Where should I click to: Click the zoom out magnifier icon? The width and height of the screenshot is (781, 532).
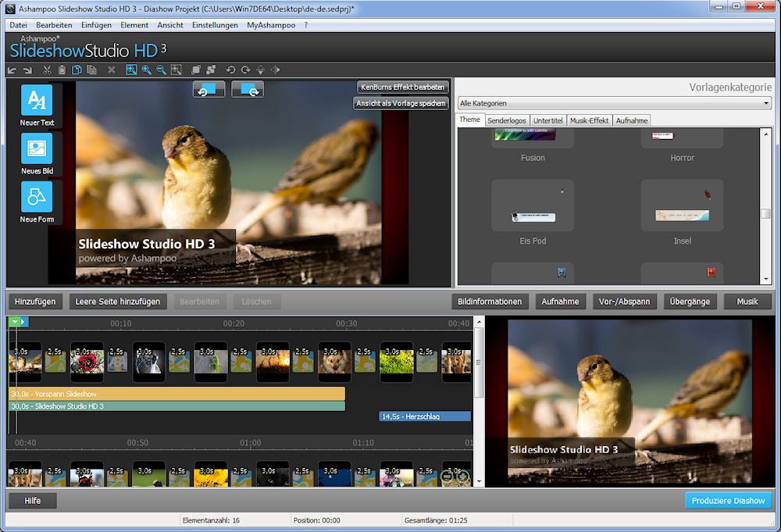click(161, 70)
